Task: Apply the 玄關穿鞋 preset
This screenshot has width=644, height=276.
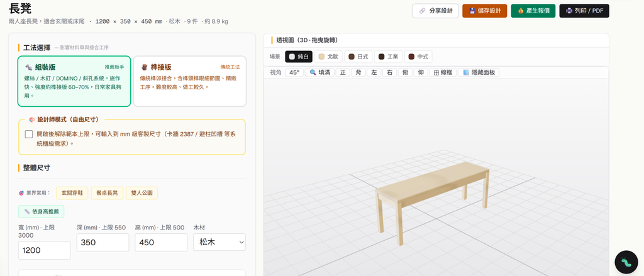Action: [72, 192]
